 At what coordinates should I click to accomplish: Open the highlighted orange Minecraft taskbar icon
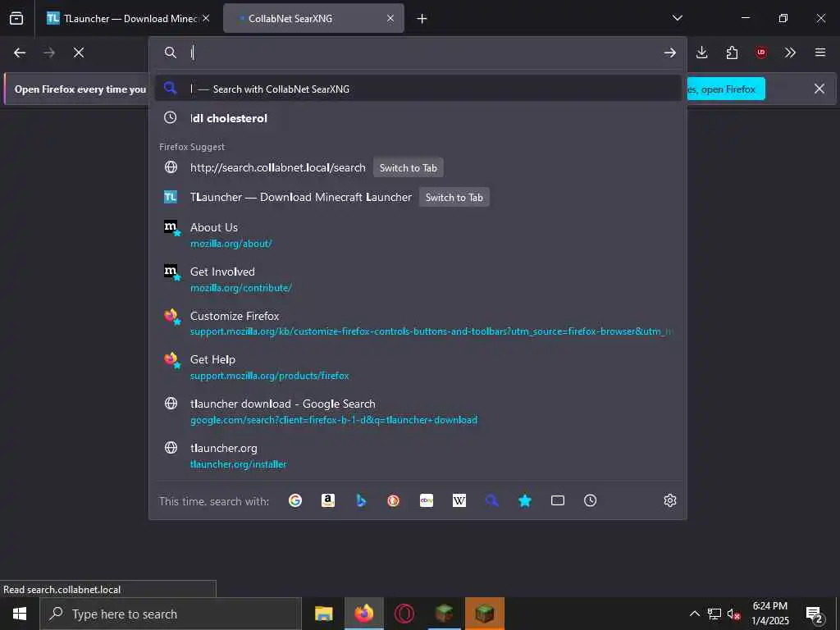[x=484, y=614]
